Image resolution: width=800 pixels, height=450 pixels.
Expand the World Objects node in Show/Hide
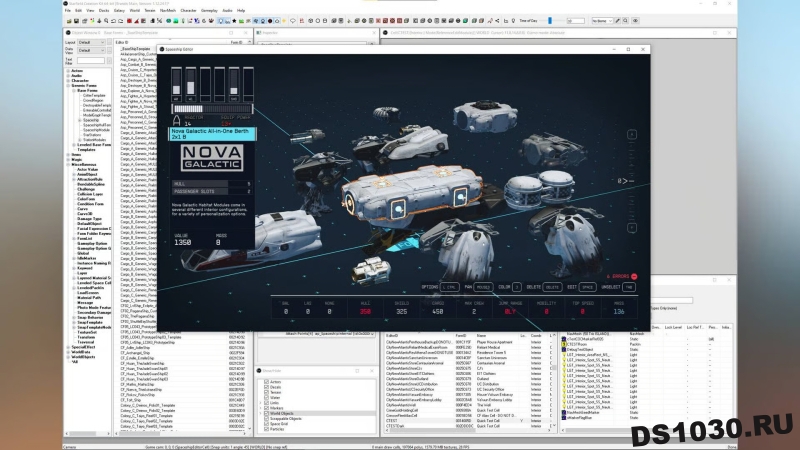point(260,413)
